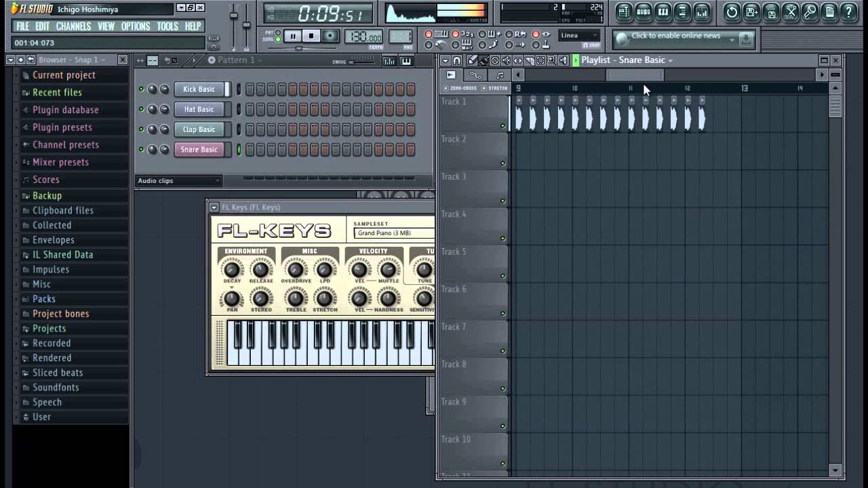Switch to Song mode LED

[x=278, y=39]
